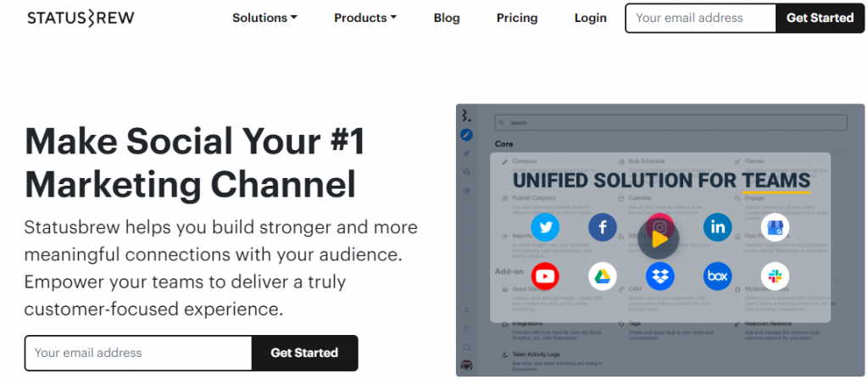Focus the hero email address field
This screenshot has width=868, height=385.
tap(138, 353)
